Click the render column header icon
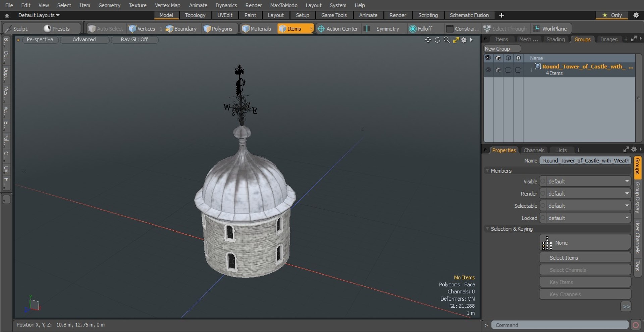This screenshot has width=644, height=332. (x=498, y=58)
